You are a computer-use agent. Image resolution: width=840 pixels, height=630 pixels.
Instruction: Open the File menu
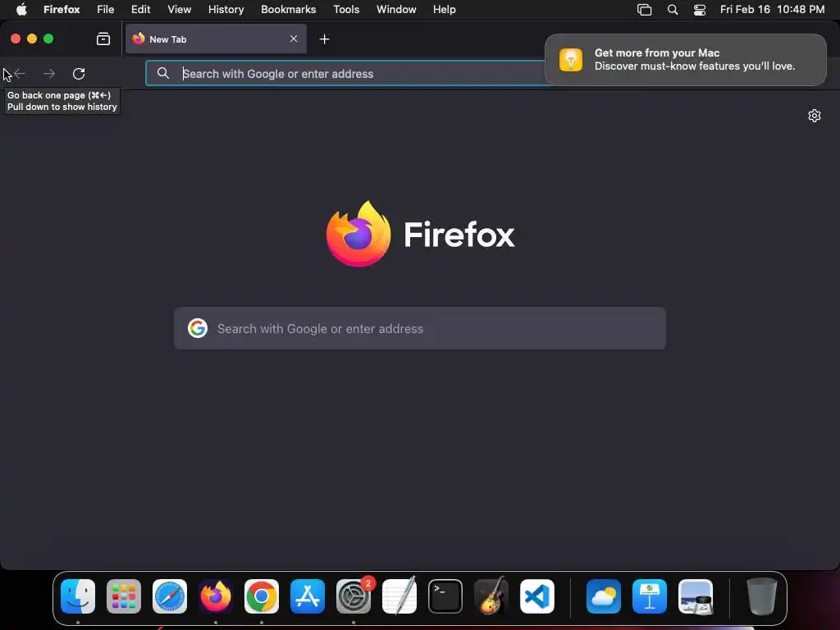[x=106, y=9]
